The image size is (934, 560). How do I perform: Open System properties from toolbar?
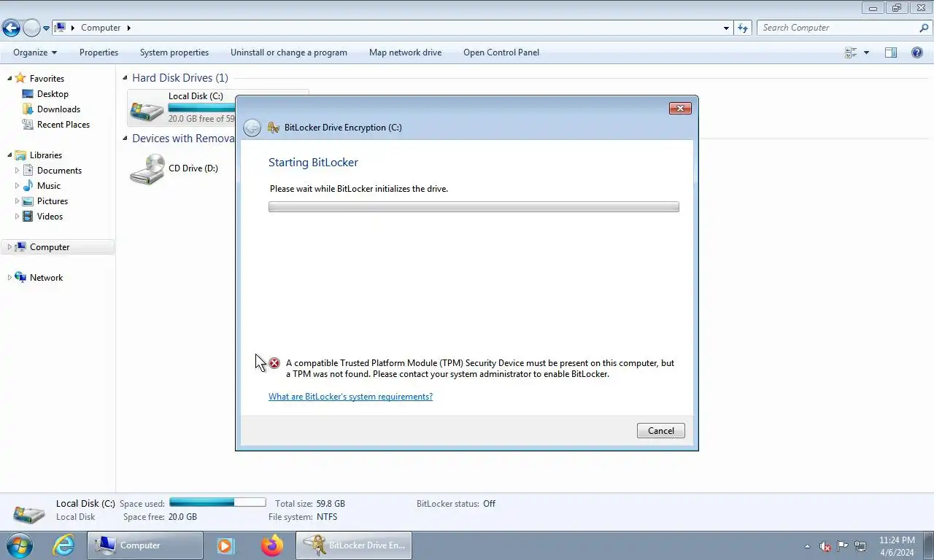(174, 52)
